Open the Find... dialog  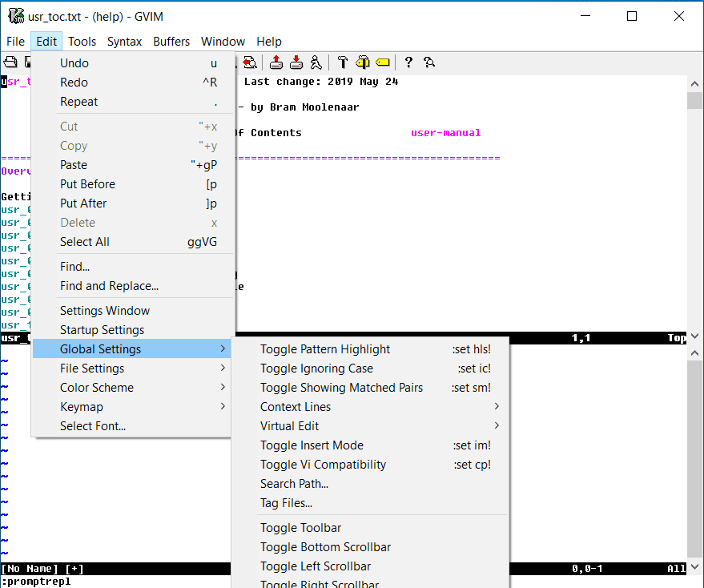tap(134, 267)
